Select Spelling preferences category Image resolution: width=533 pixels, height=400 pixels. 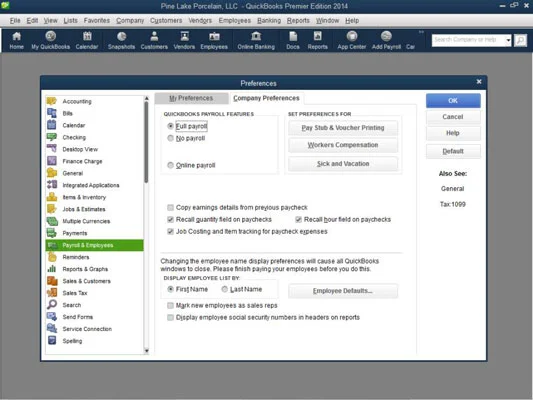coord(94,341)
